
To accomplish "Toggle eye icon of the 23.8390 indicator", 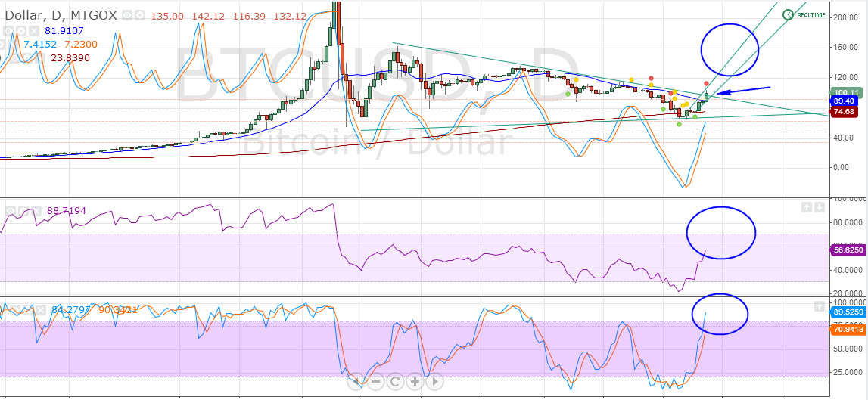I will point(15,58).
